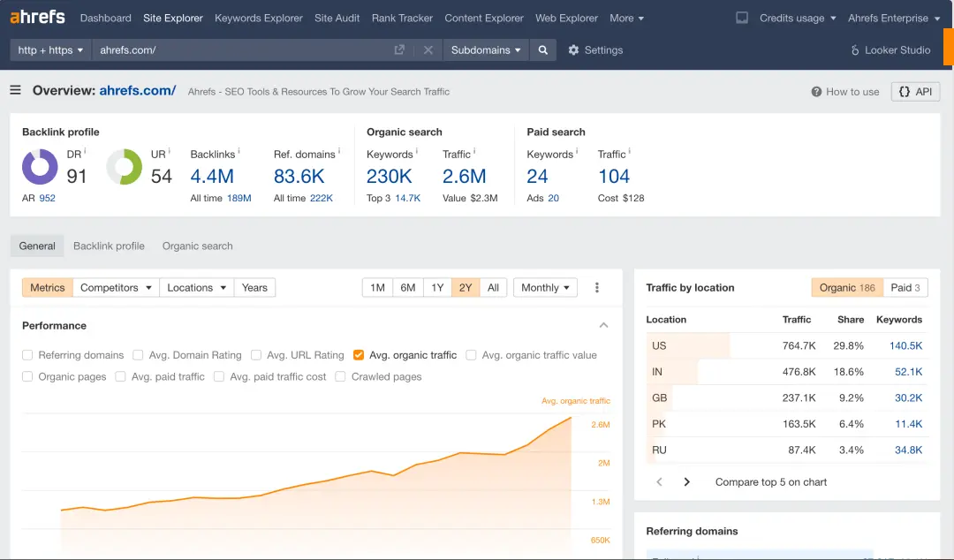Set chart range to 6M

(408, 287)
